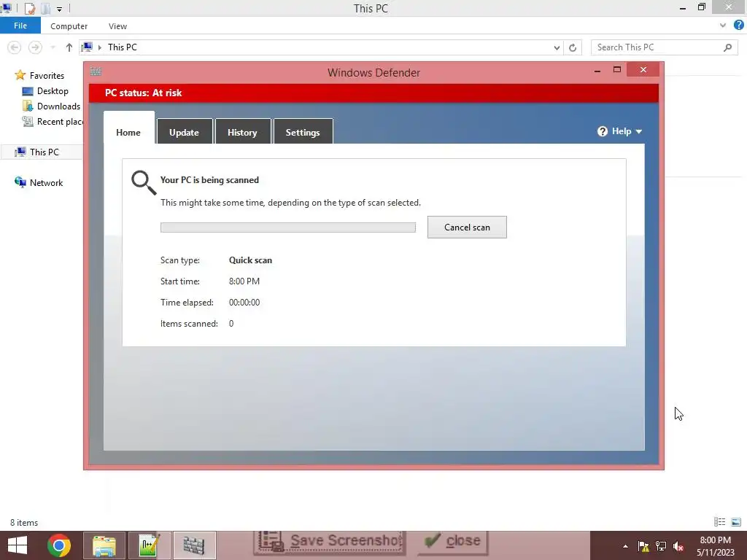Launch Google Chrome from the taskbar
747x560 pixels.
click(x=59, y=545)
